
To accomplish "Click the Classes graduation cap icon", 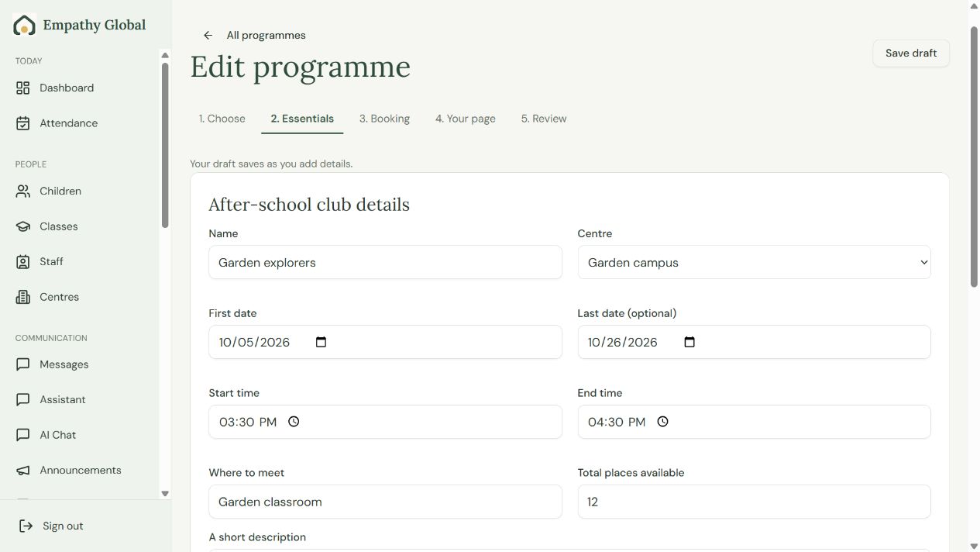I will tap(23, 226).
